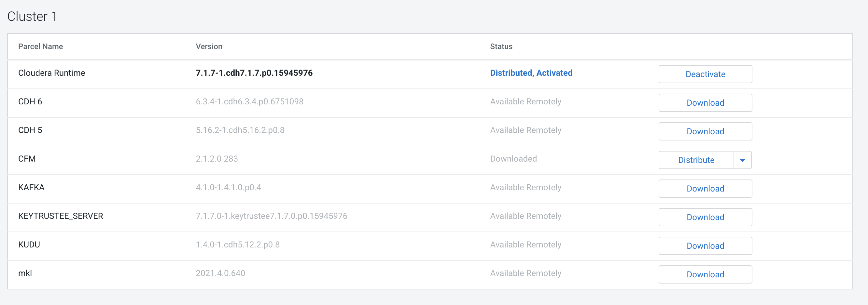Download the CDH 5 parcel
The image size is (868, 305).
pyautogui.click(x=705, y=131)
